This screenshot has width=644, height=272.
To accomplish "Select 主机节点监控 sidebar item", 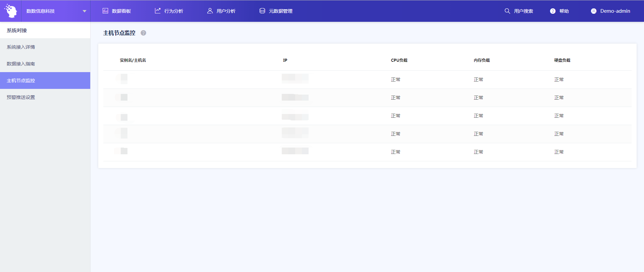I will (21, 80).
